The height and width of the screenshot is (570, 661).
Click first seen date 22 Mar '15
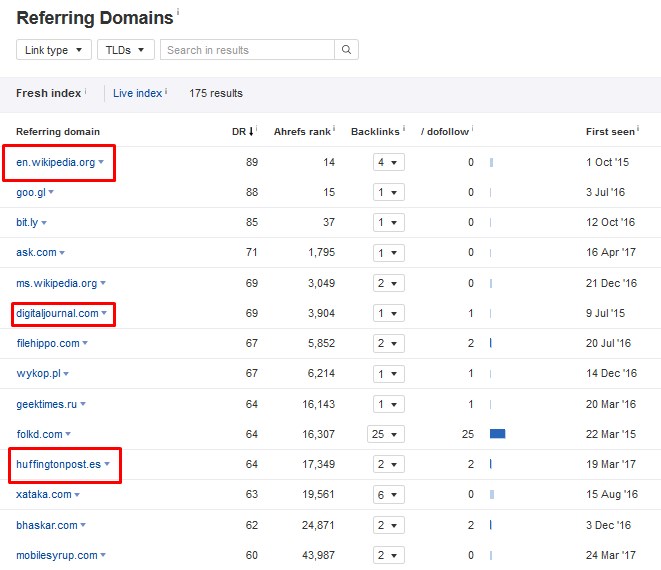pyautogui.click(x=611, y=434)
